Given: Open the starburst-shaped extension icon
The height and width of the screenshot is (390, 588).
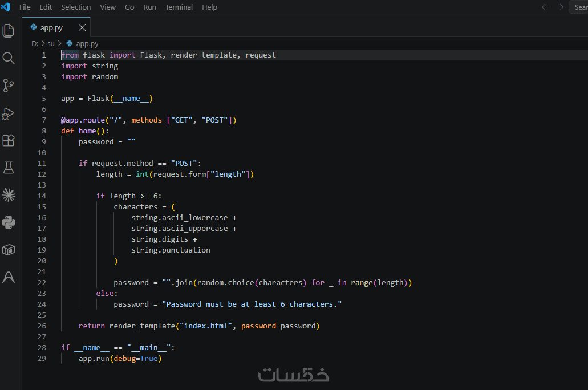Looking at the screenshot, I should [8, 195].
